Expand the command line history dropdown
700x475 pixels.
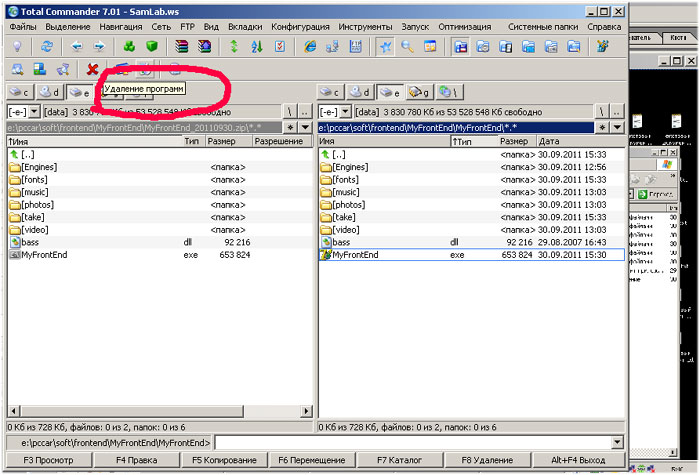pos(616,442)
